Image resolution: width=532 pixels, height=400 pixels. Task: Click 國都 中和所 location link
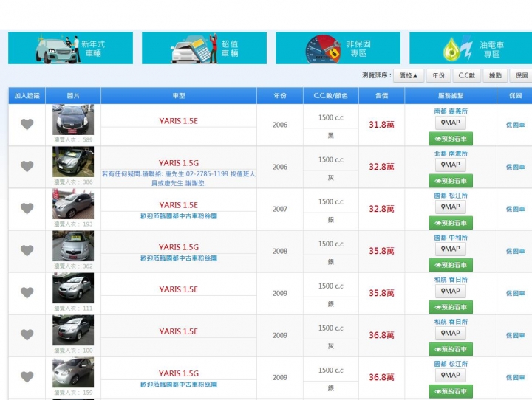451,238
